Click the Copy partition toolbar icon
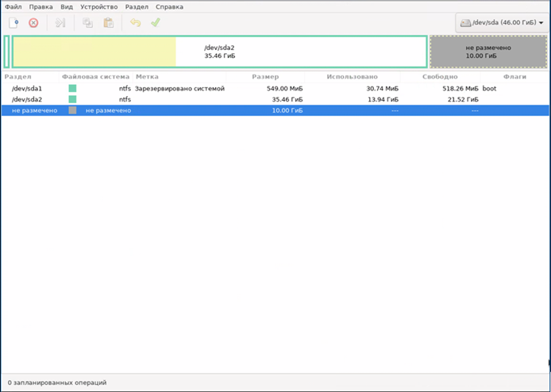This screenshot has width=551, height=392. click(x=88, y=23)
